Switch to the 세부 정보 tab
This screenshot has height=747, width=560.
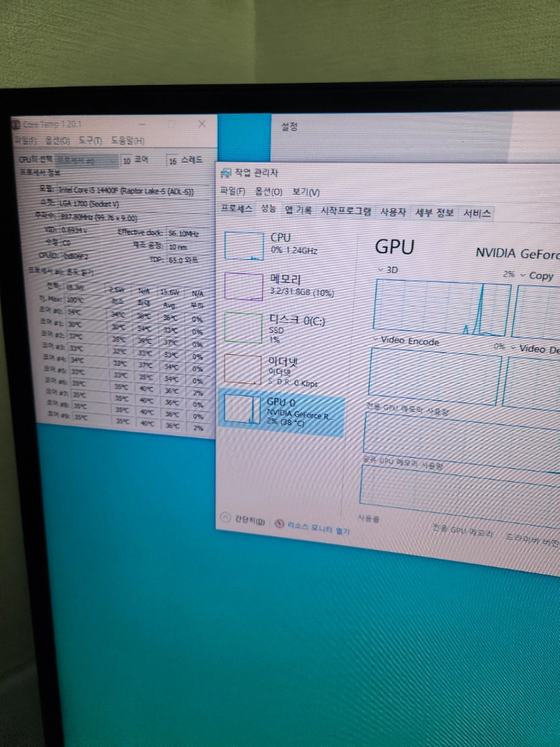coord(435,212)
